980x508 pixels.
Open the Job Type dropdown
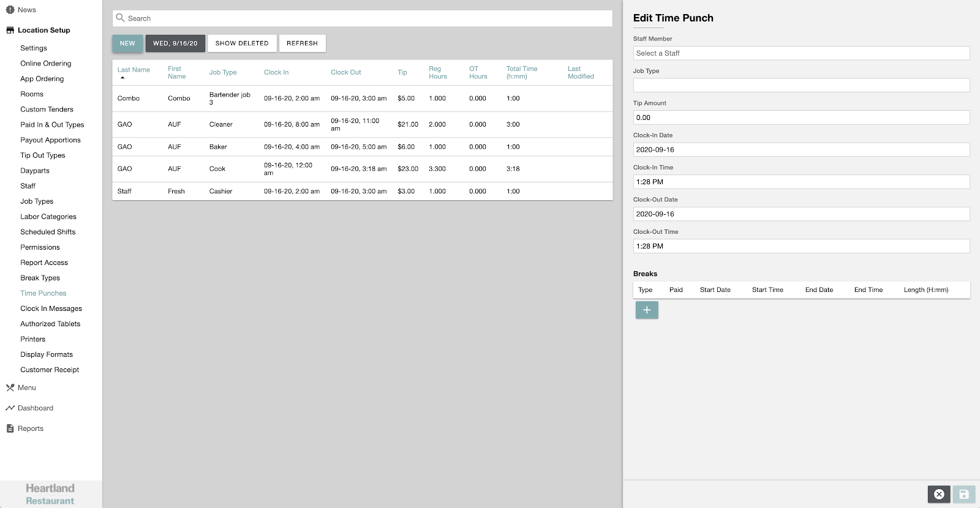click(801, 86)
